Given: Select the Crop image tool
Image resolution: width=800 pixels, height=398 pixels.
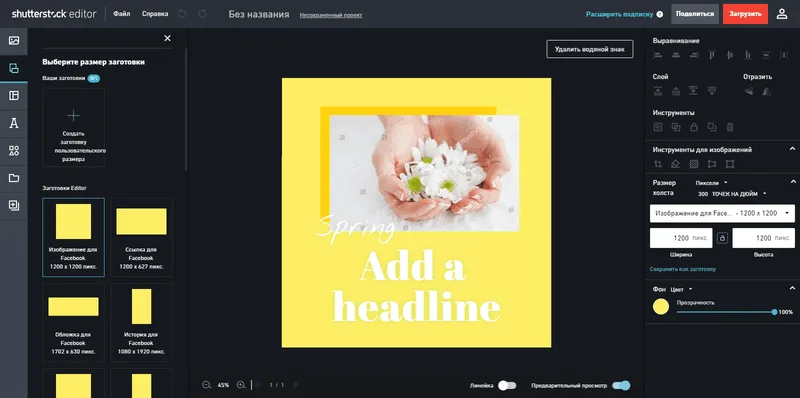Looking at the screenshot, I should click(658, 164).
